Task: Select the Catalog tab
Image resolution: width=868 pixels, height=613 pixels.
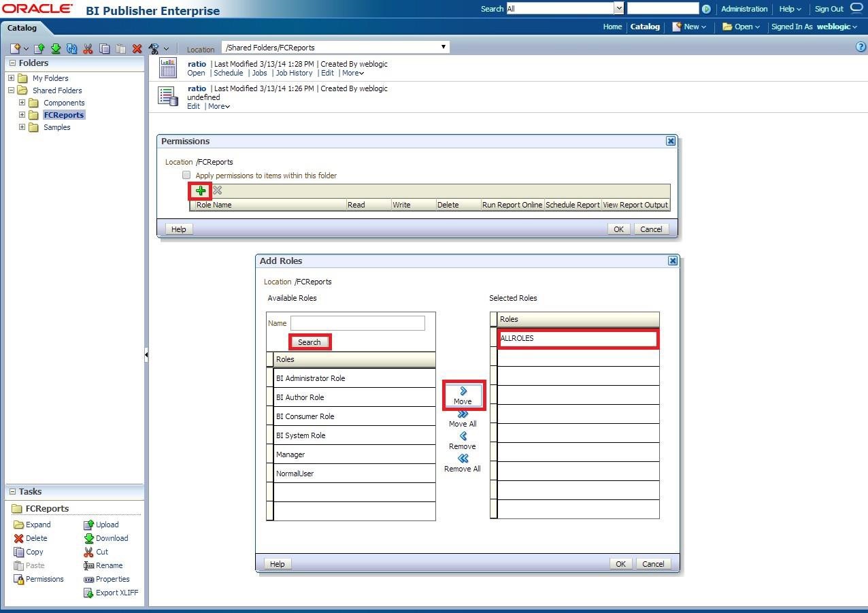Action: coord(22,28)
